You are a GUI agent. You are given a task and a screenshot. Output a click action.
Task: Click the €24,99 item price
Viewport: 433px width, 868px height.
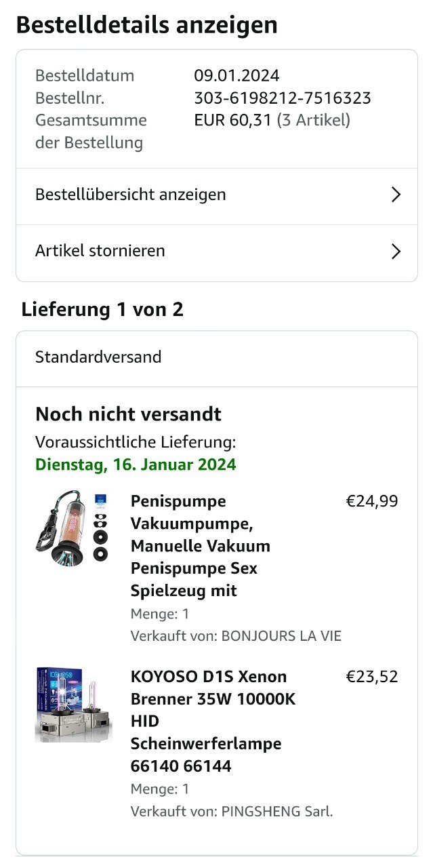(372, 502)
